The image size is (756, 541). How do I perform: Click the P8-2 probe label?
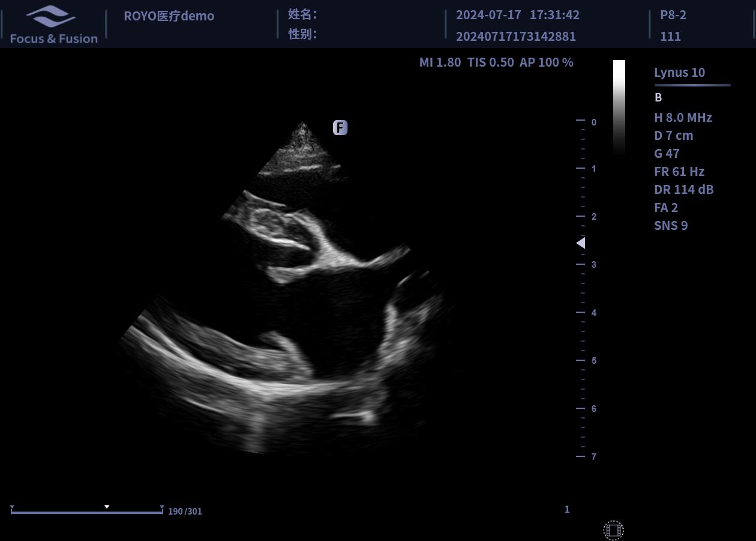[x=673, y=15]
